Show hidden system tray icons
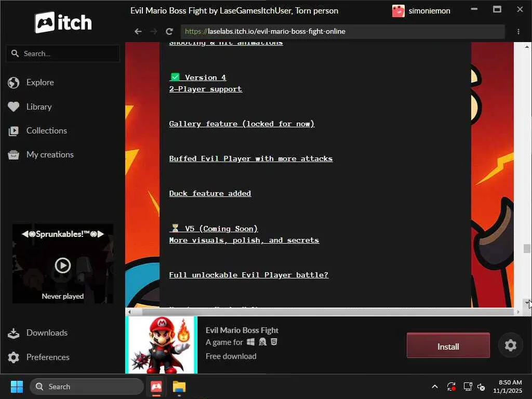The width and height of the screenshot is (532, 399). coord(435,387)
